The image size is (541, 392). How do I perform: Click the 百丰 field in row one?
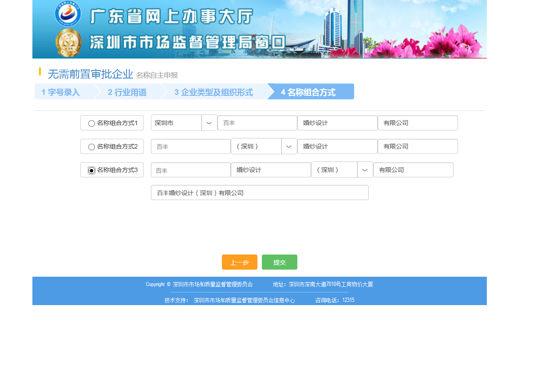[x=257, y=123]
